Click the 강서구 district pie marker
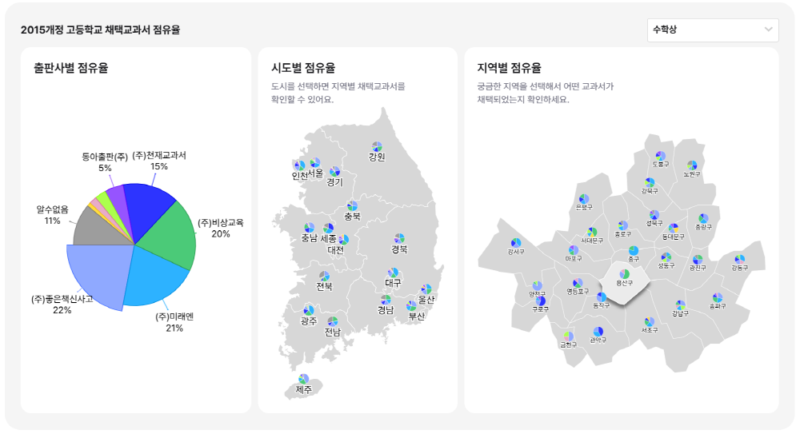The height and width of the screenshot is (434, 800). (516, 242)
